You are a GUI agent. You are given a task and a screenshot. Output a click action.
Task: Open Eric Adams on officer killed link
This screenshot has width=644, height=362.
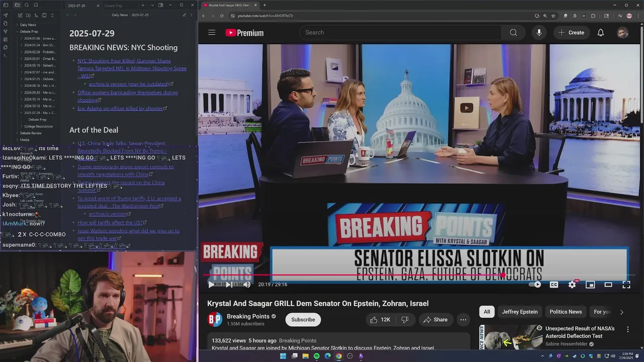pos(120,109)
